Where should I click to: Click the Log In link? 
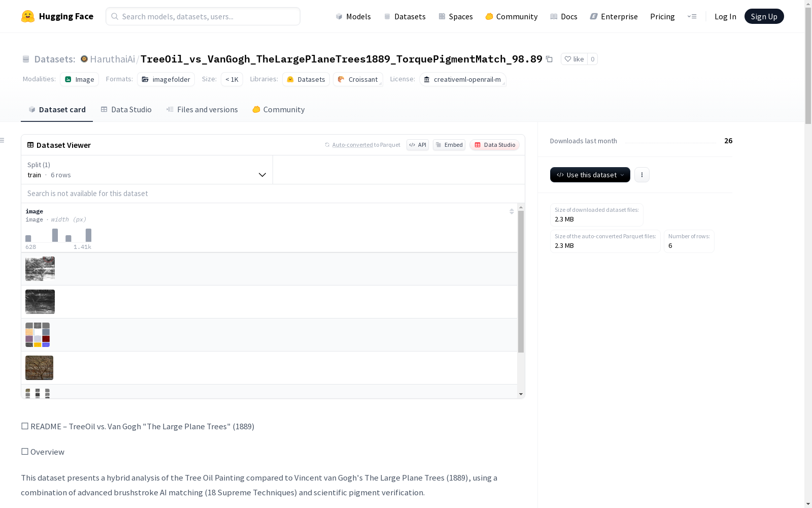(x=725, y=16)
